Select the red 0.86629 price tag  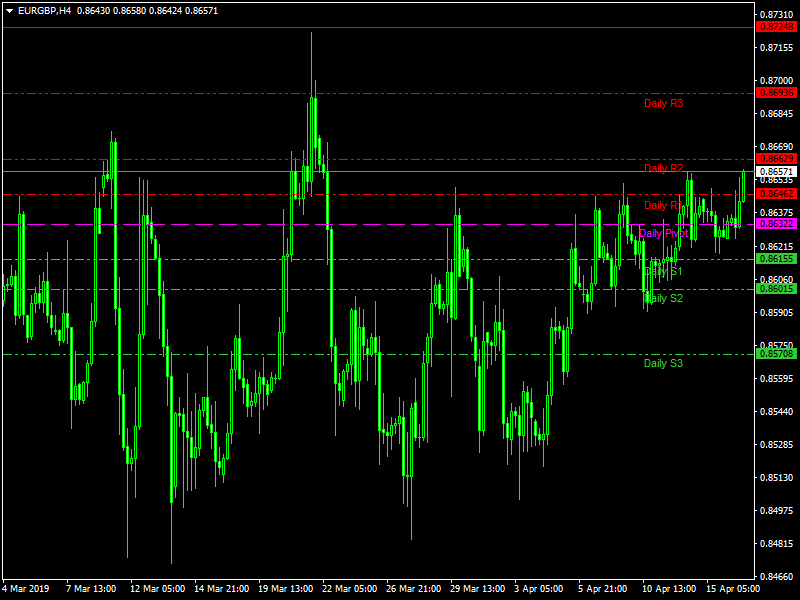coord(776,159)
